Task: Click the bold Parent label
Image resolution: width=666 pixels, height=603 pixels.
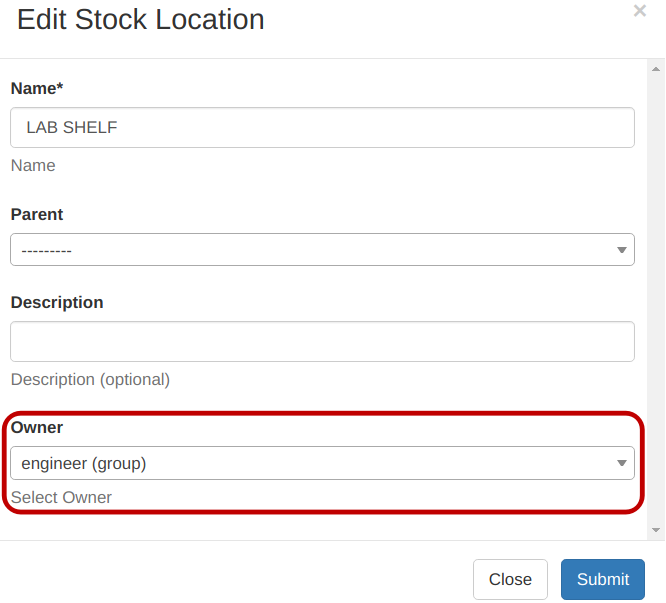Action: click(x=37, y=214)
